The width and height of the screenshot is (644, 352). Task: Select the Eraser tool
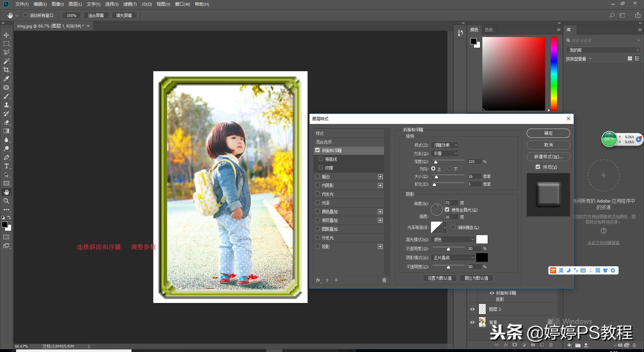6,122
